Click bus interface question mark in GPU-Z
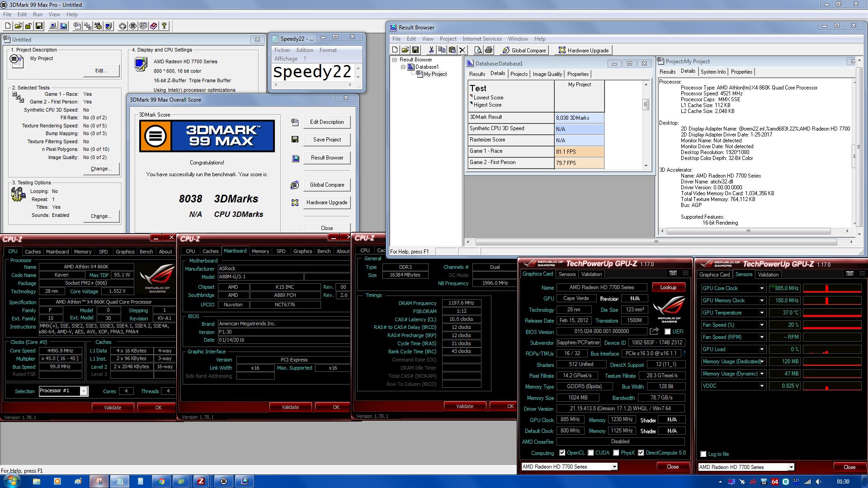Image resolution: width=868 pixels, height=488 pixels. (x=684, y=353)
